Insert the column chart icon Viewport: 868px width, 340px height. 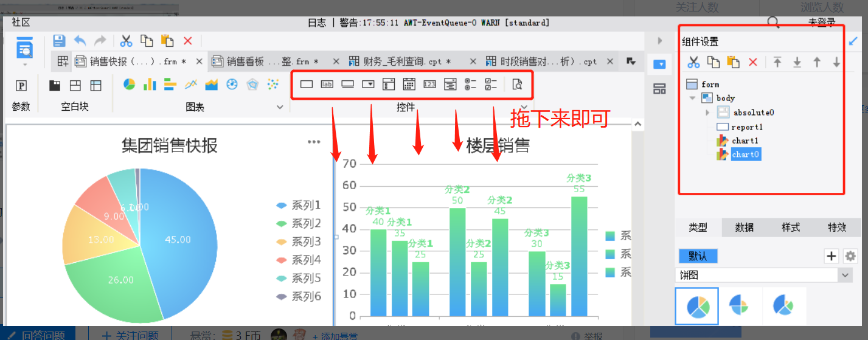pos(150,85)
